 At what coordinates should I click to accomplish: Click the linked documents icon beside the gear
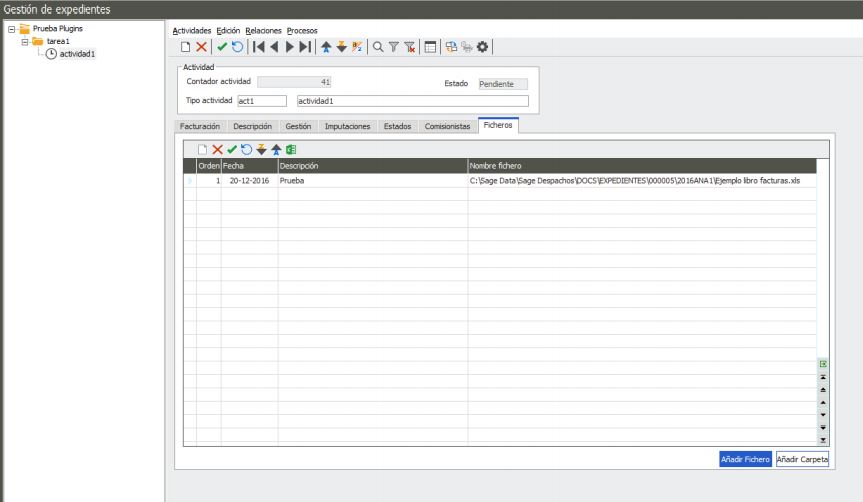(451, 47)
